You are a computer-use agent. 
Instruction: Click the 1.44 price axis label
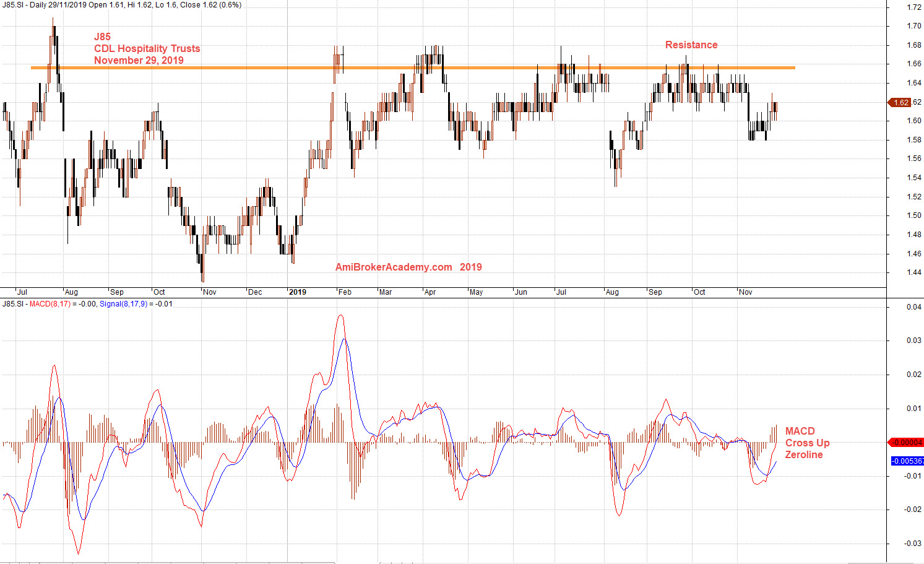[913, 272]
